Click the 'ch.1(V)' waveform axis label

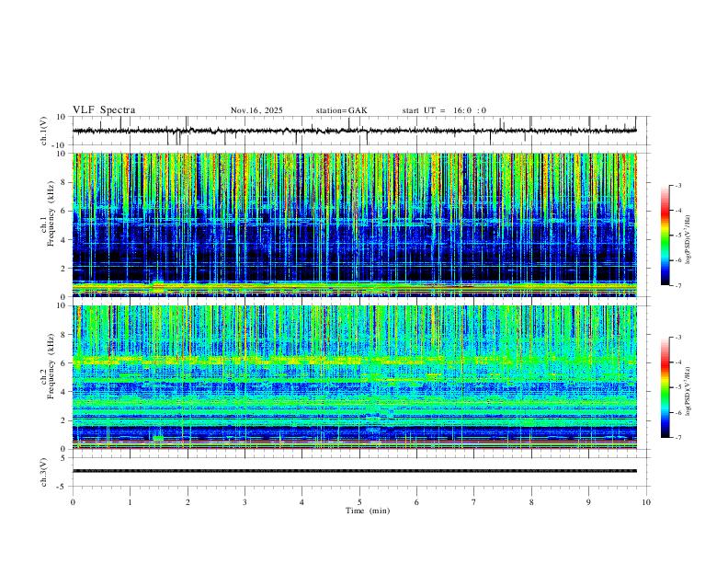click(x=44, y=131)
